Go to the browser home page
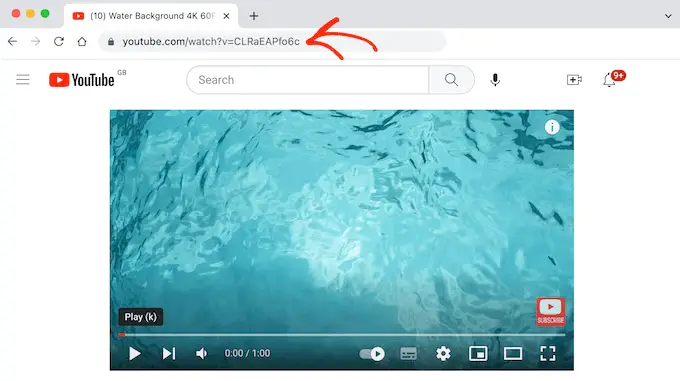 (x=82, y=42)
